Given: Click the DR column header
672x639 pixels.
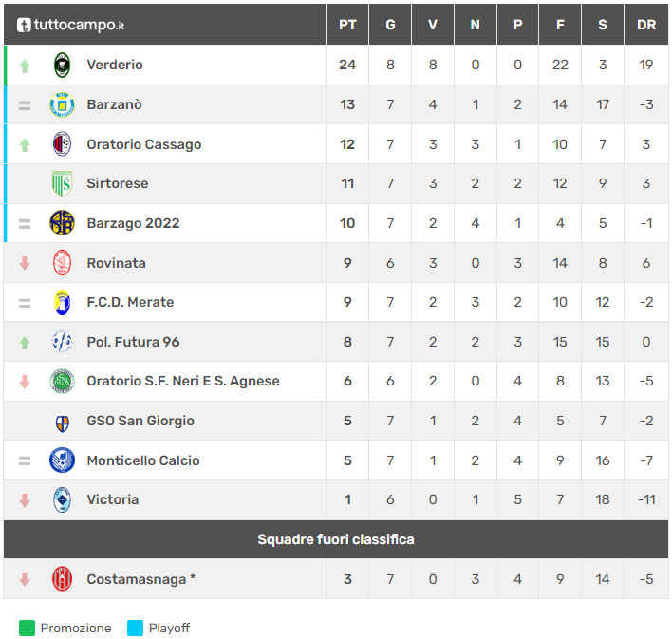Looking at the screenshot, I should coord(646,25).
